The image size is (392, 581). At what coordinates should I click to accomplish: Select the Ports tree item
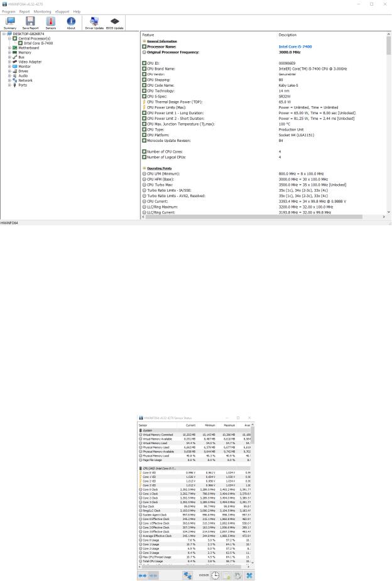point(23,85)
